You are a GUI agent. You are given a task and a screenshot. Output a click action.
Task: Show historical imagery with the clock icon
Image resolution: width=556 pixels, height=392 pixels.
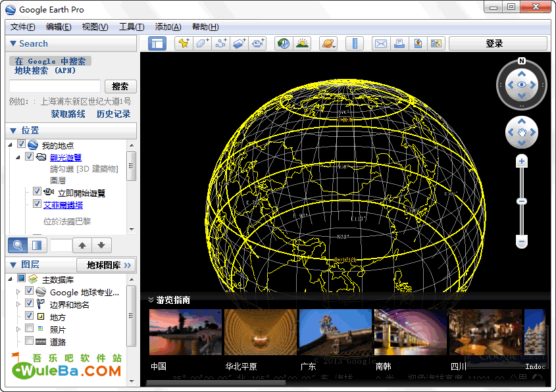coord(284,43)
